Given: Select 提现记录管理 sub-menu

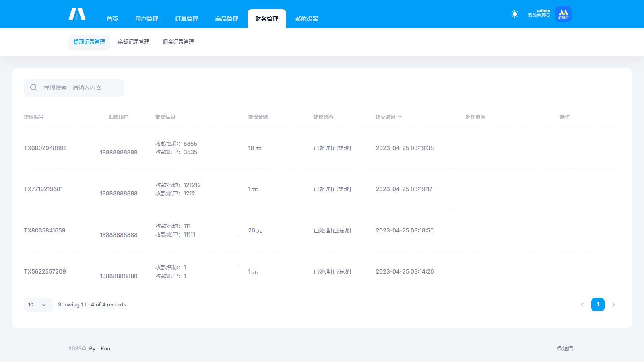Looking at the screenshot, I should 89,42.
